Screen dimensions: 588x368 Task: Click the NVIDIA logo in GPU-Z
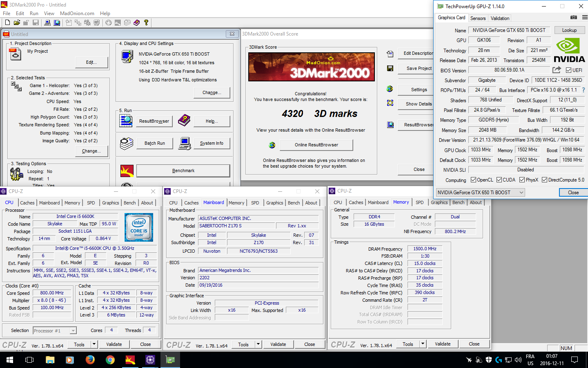pyautogui.click(x=569, y=49)
